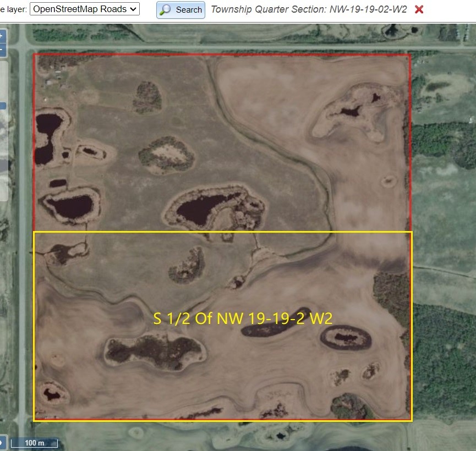Click the S 1/2 Of NW 19-19-2 W2 label

click(243, 318)
